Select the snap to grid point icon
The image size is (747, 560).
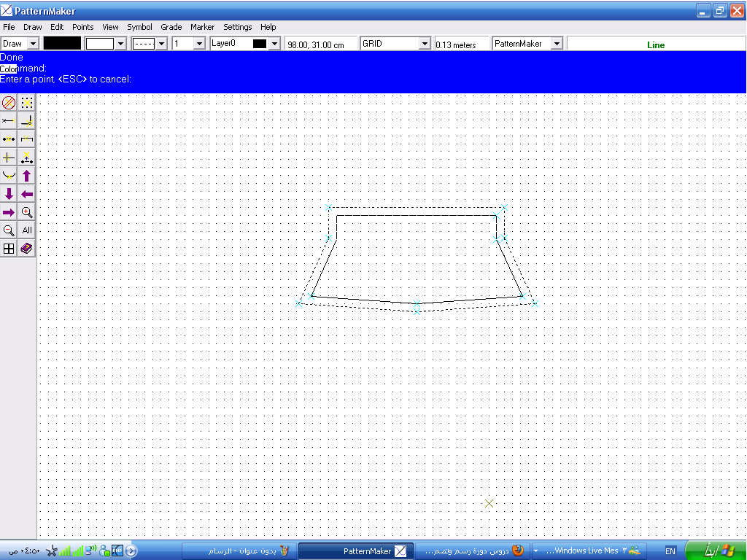click(x=27, y=103)
